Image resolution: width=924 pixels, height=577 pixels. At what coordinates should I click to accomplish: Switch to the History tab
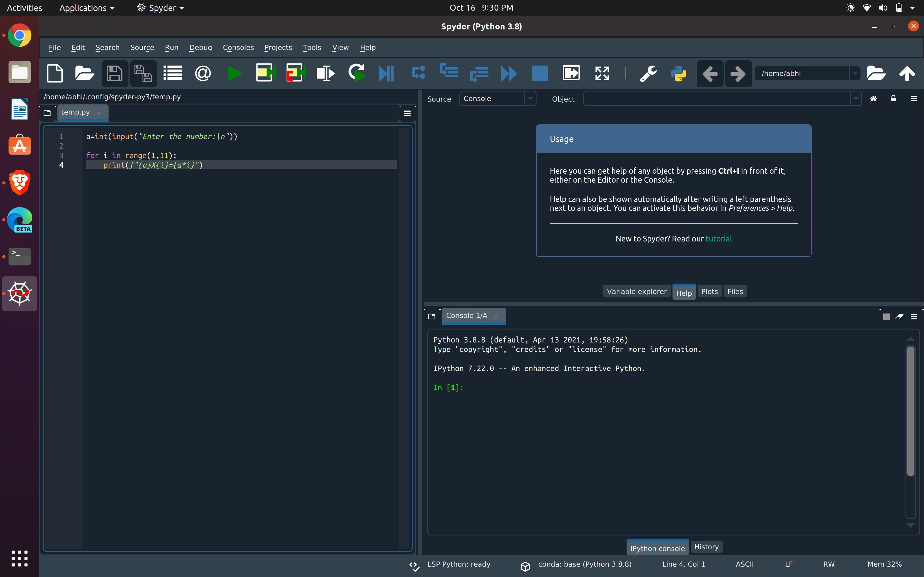coord(706,547)
